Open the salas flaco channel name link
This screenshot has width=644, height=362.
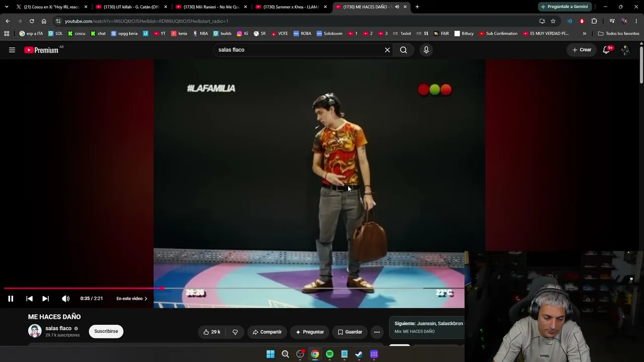point(58,328)
